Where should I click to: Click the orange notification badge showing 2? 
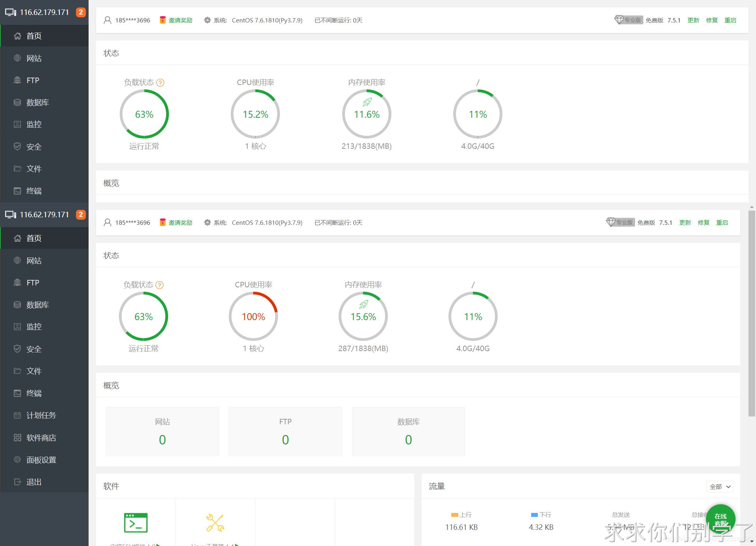point(81,215)
